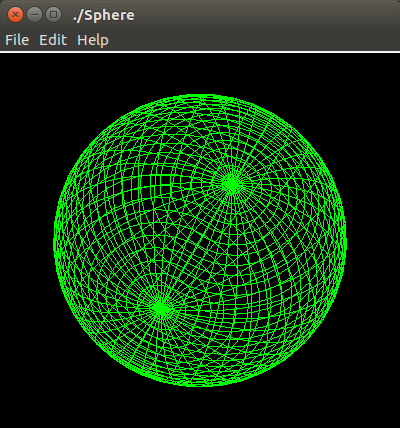Click empty title bar space right of ./Sphere
400x428 pixels.
click(x=267, y=15)
